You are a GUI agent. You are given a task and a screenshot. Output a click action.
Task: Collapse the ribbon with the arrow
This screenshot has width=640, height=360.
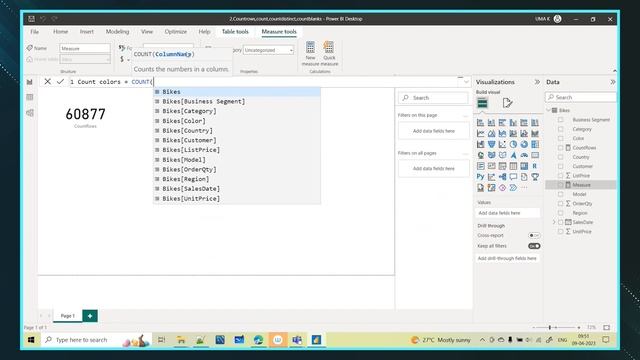(615, 71)
